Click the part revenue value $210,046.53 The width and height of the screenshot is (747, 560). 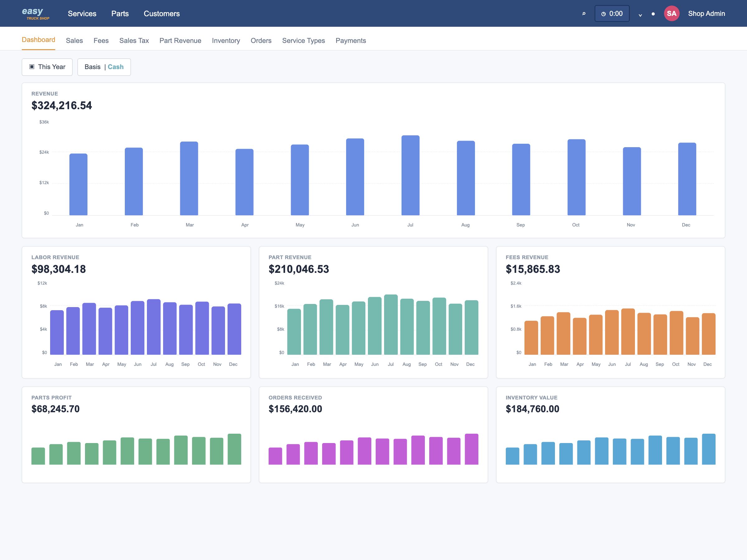[x=298, y=269]
